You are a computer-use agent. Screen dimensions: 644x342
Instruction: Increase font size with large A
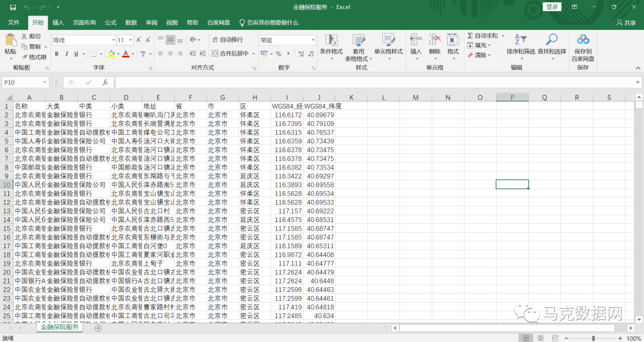138,40
